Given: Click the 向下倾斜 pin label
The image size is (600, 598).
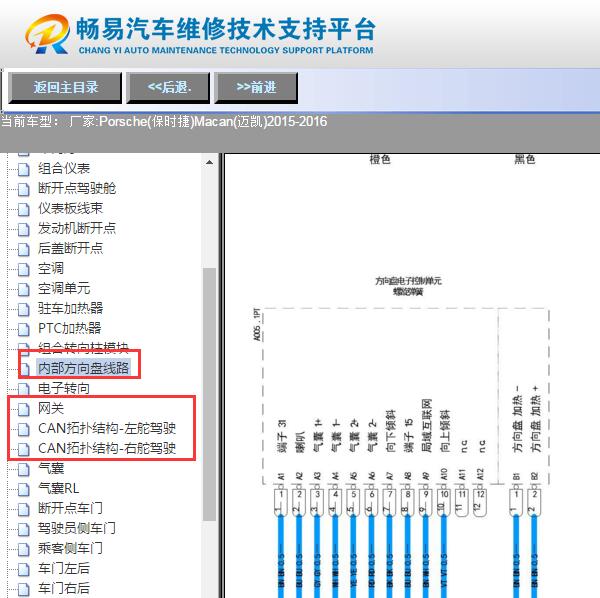Looking at the screenshot, I should pyautogui.click(x=391, y=431).
